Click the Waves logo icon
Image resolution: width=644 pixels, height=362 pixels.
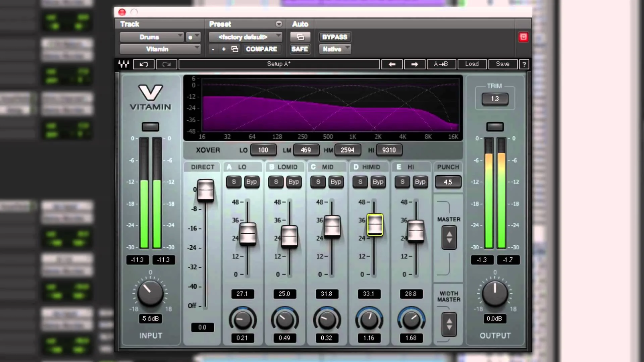(x=124, y=64)
